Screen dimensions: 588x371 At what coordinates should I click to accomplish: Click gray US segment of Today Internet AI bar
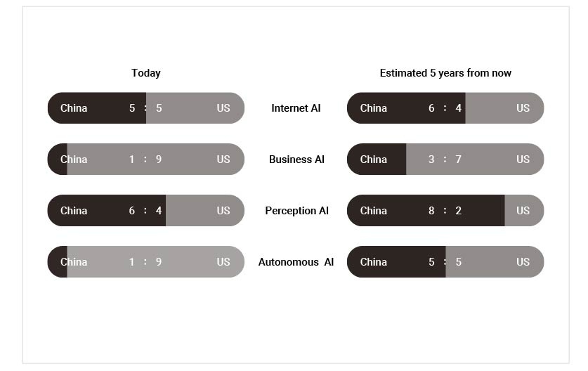tap(195, 108)
